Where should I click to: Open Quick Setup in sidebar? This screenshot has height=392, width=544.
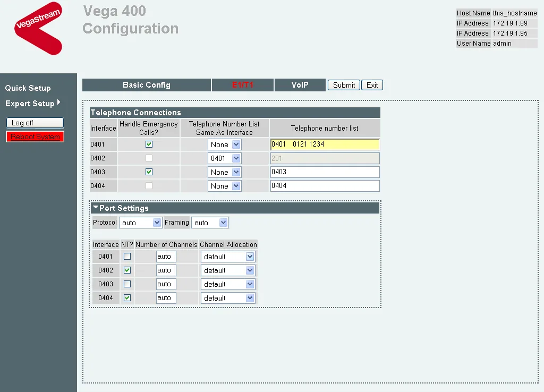tap(28, 88)
